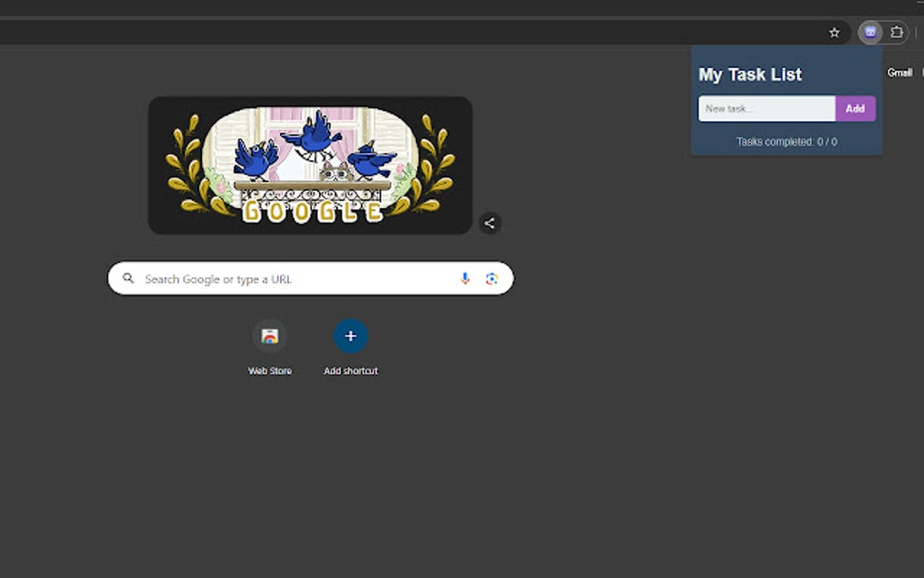The width and height of the screenshot is (924, 578).
Task: Click the New task input field
Action: pos(765,108)
